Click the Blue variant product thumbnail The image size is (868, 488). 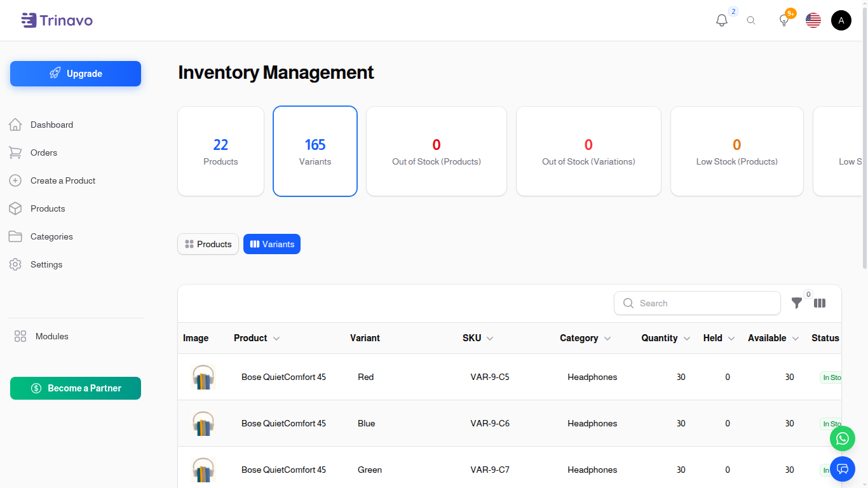click(203, 423)
